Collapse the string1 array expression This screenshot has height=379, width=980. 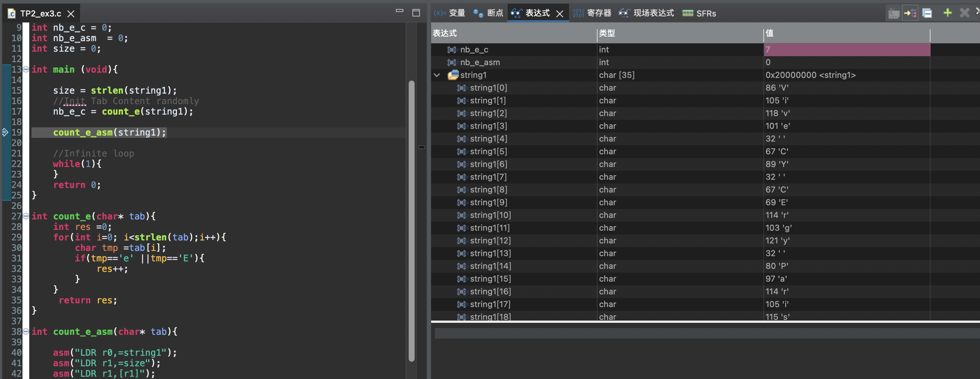pos(437,75)
